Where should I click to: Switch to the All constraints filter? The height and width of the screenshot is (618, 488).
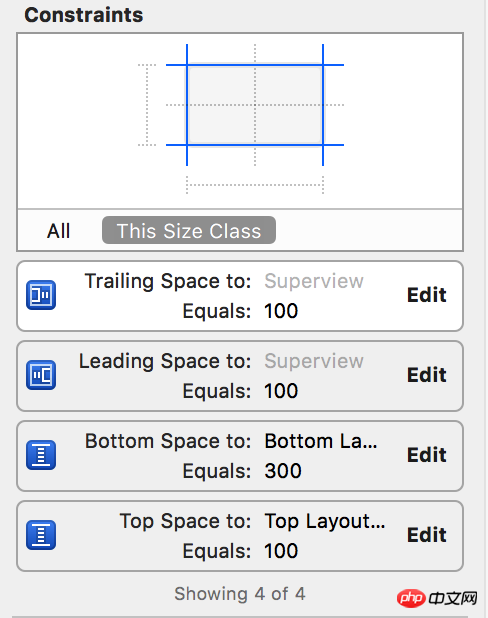click(58, 231)
